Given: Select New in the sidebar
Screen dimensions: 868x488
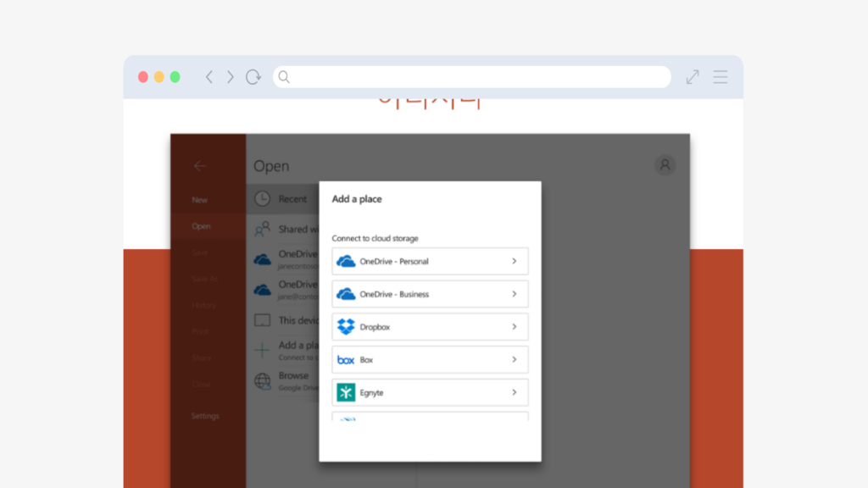Looking at the screenshot, I should [200, 200].
